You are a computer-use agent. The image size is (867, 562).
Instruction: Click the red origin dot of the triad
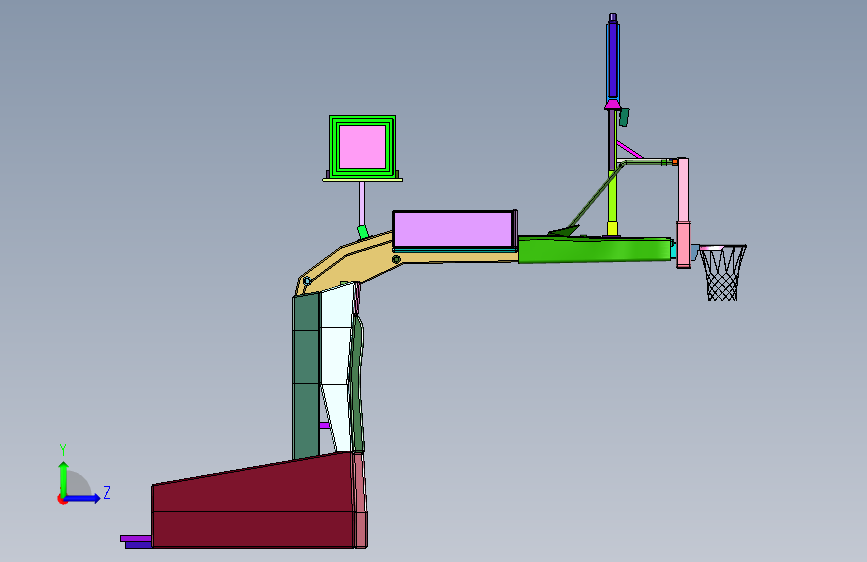62,499
